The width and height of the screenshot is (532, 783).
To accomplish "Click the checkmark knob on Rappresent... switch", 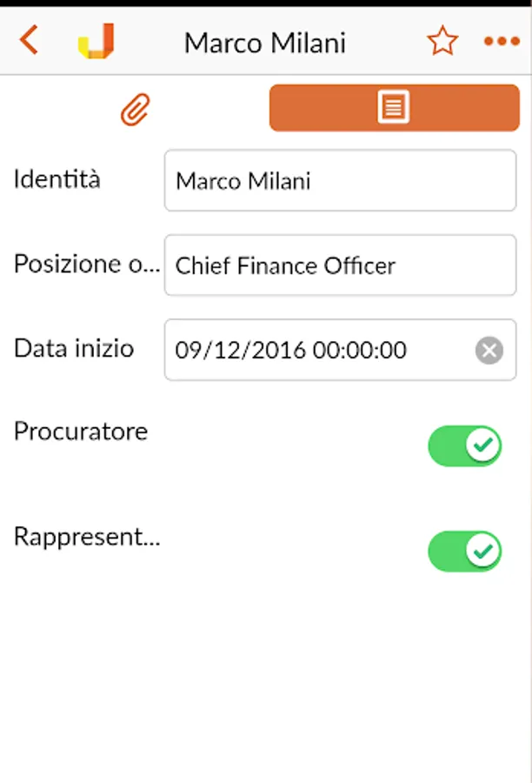I will tap(483, 550).
